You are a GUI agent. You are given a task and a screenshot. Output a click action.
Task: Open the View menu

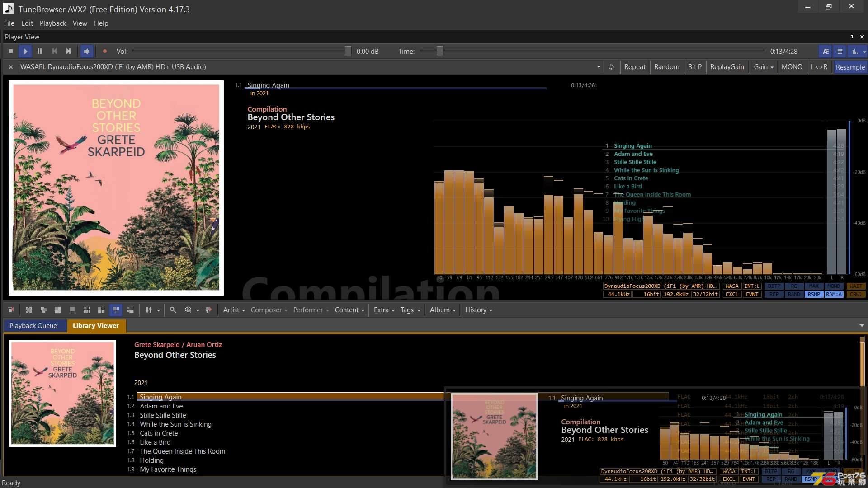point(80,23)
